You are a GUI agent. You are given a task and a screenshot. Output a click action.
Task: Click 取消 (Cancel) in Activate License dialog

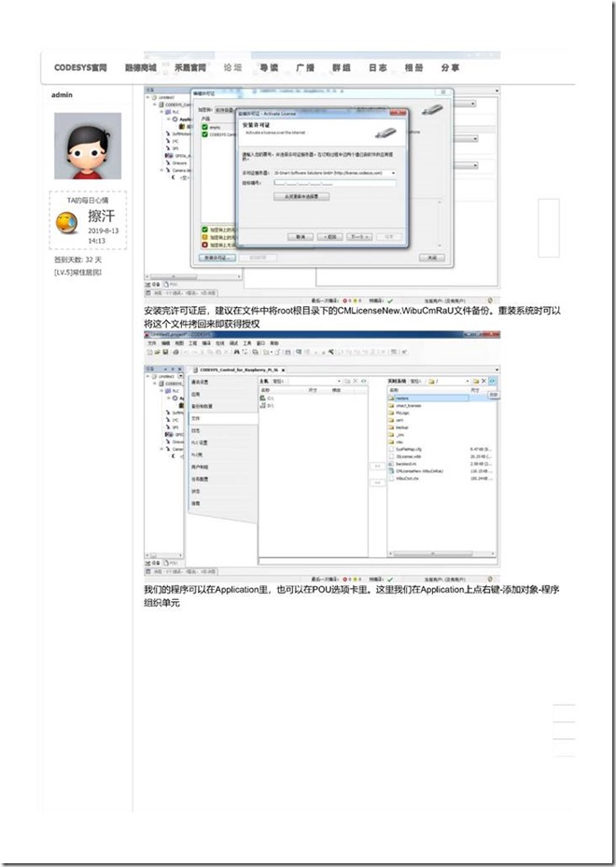[x=301, y=237]
